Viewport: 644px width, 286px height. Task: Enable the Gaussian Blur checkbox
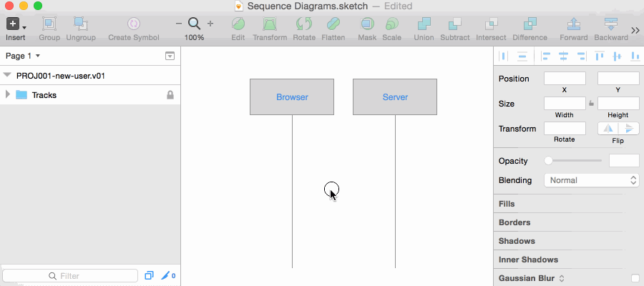(x=635, y=277)
